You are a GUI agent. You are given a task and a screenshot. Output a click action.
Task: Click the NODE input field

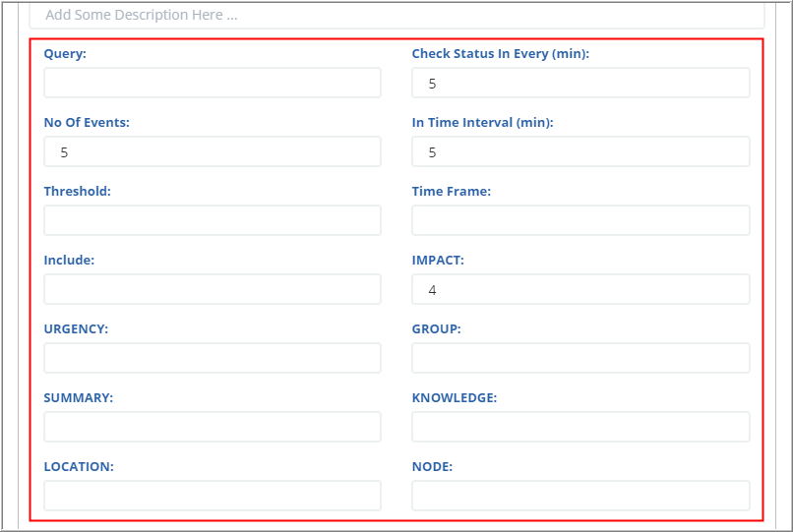coord(580,495)
